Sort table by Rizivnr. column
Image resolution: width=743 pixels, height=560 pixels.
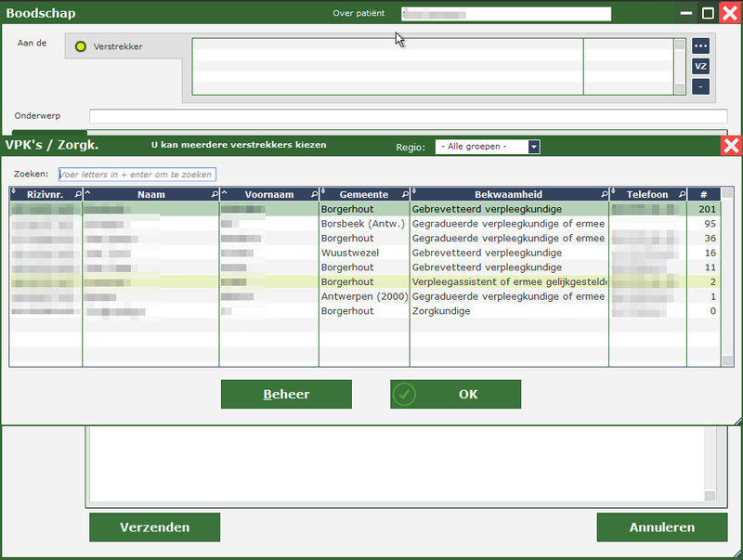click(46, 194)
